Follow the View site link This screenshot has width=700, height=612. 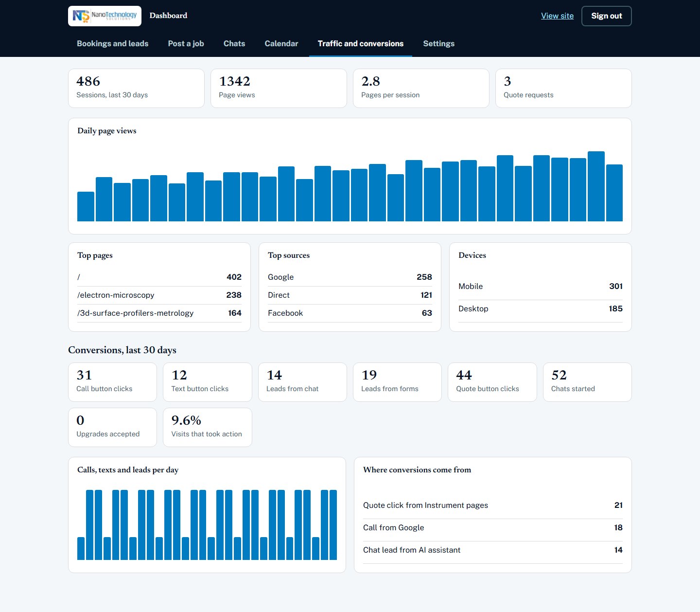click(x=557, y=16)
